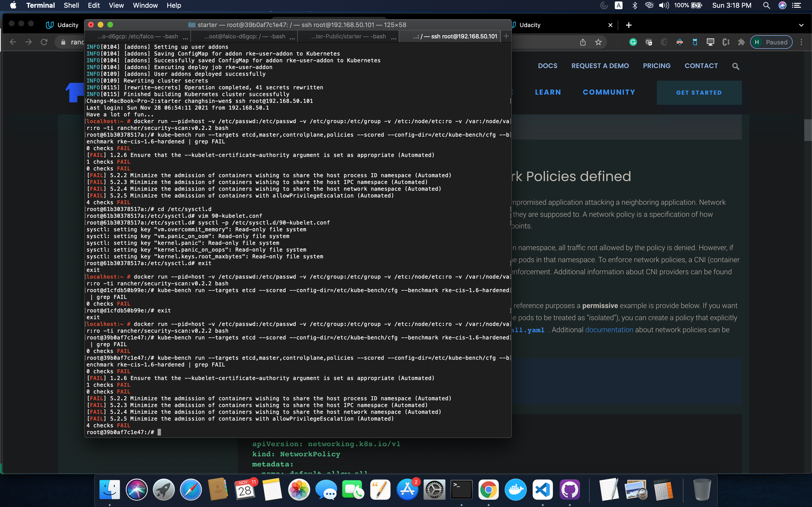Open Docker Desktop from dock
The height and width of the screenshot is (507, 812).
tap(515, 490)
